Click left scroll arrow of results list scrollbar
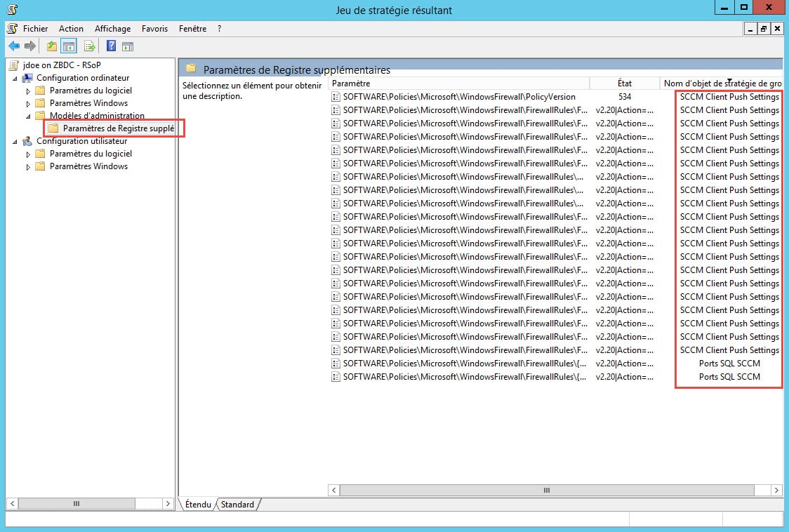The width and height of the screenshot is (789, 532). pyautogui.click(x=333, y=490)
